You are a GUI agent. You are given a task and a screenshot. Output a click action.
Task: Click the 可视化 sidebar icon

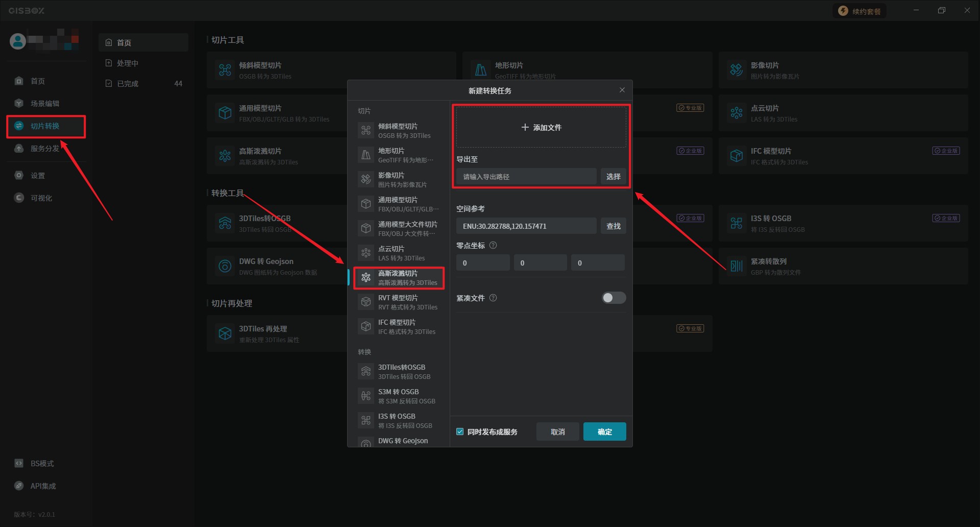coord(19,198)
